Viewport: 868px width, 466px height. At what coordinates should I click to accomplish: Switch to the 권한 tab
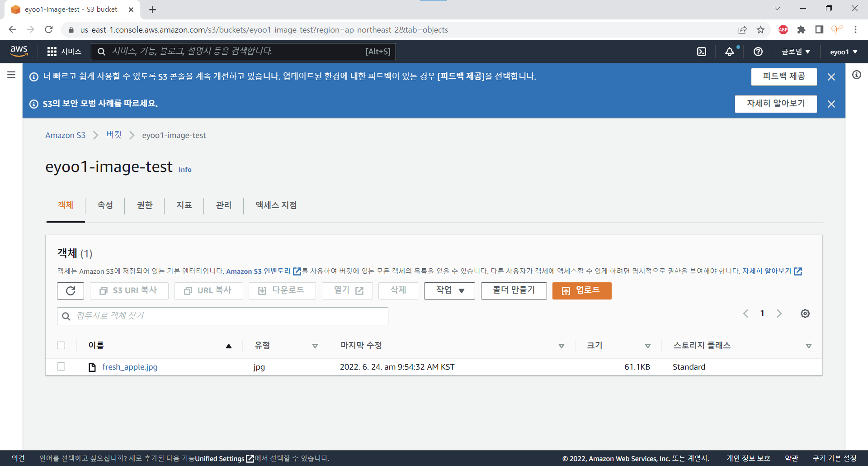(145, 205)
